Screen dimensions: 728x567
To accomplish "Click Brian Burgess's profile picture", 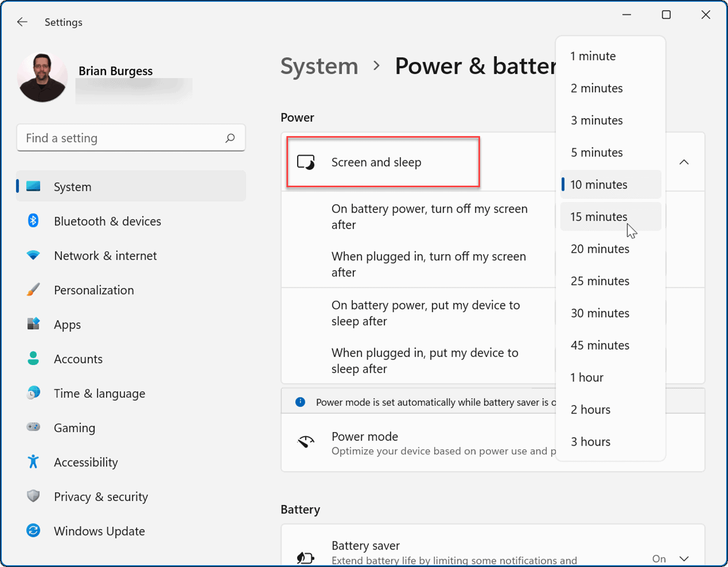I will click(x=42, y=77).
